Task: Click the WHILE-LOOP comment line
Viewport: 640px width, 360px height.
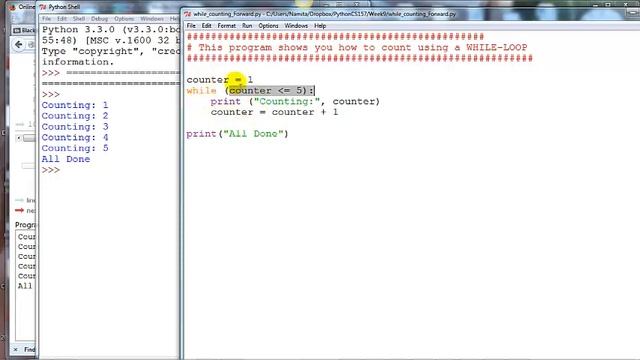Action: (x=357, y=47)
